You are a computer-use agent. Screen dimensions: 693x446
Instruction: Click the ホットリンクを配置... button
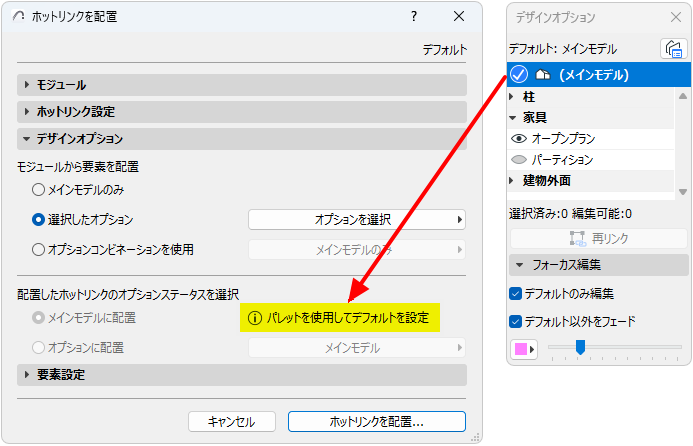[377, 421]
